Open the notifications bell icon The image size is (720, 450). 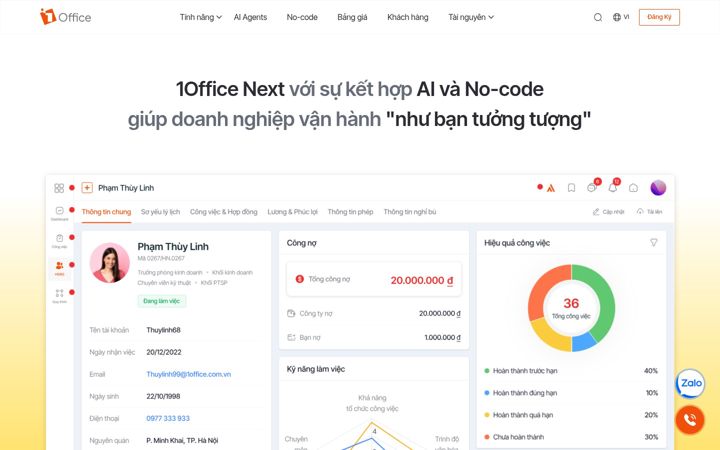click(613, 187)
